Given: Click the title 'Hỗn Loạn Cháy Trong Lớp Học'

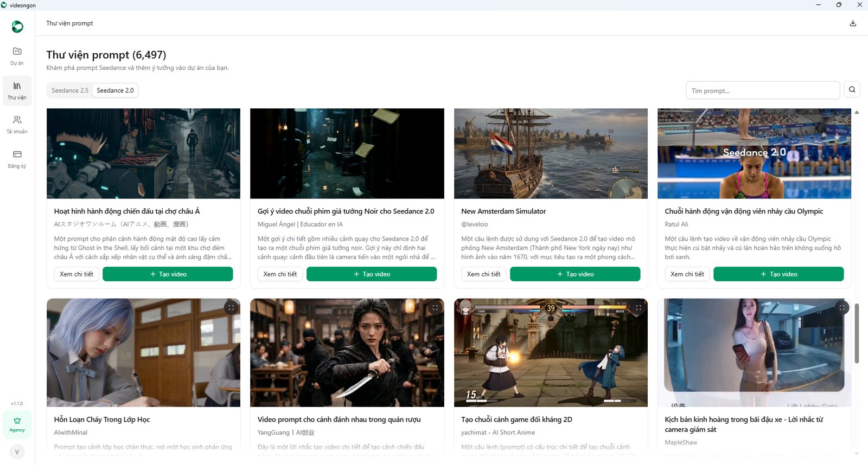Looking at the screenshot, I should coord(102,419).
